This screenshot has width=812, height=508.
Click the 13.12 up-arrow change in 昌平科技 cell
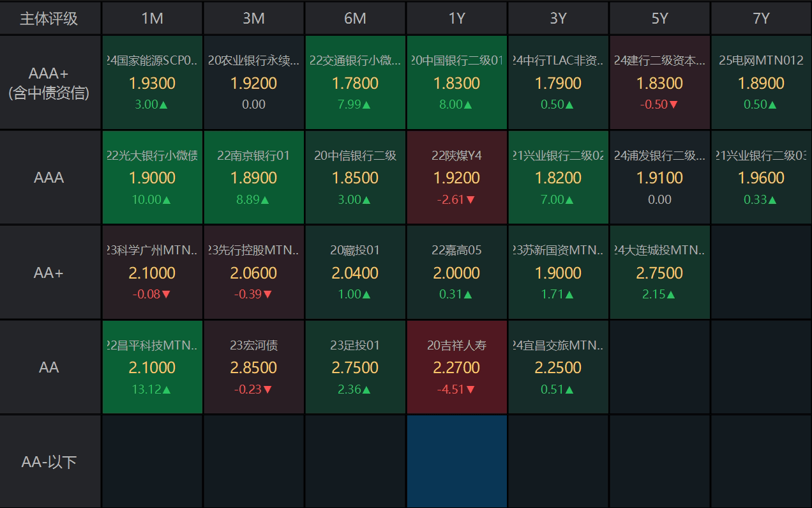pyautogui.click(x=152, y=389)
